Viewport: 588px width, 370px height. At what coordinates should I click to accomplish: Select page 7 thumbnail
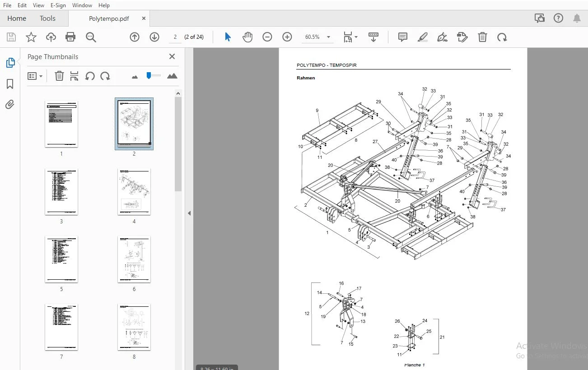61,327
